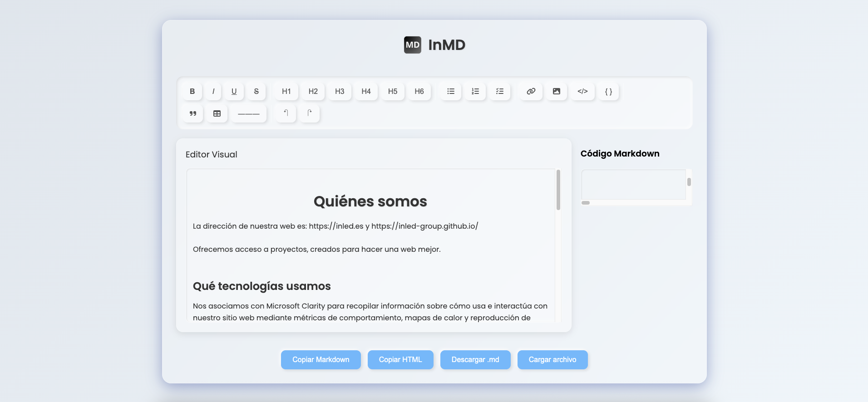This screenshot has height=402, width=868.
Task: Insert a numbered list
Action: tap(475, 91)
